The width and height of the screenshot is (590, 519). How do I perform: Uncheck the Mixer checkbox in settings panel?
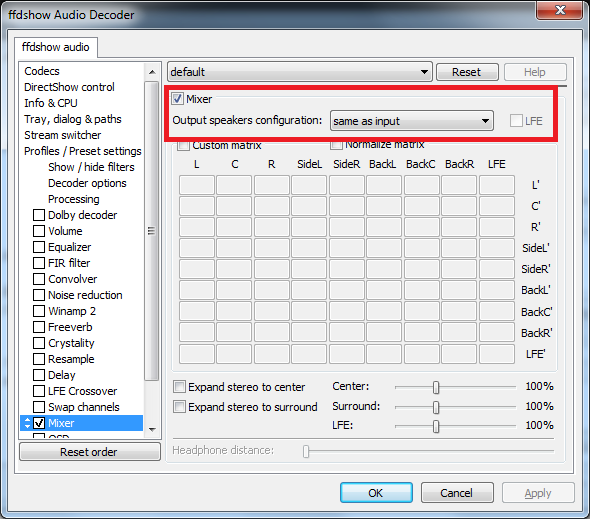pyautogui.click(x=178, y=99)
